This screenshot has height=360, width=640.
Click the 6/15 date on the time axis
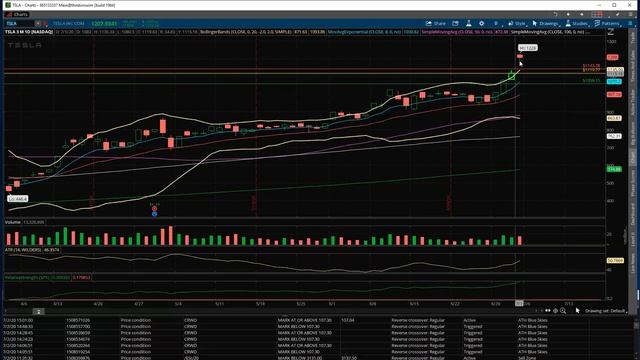coord(414,304)
